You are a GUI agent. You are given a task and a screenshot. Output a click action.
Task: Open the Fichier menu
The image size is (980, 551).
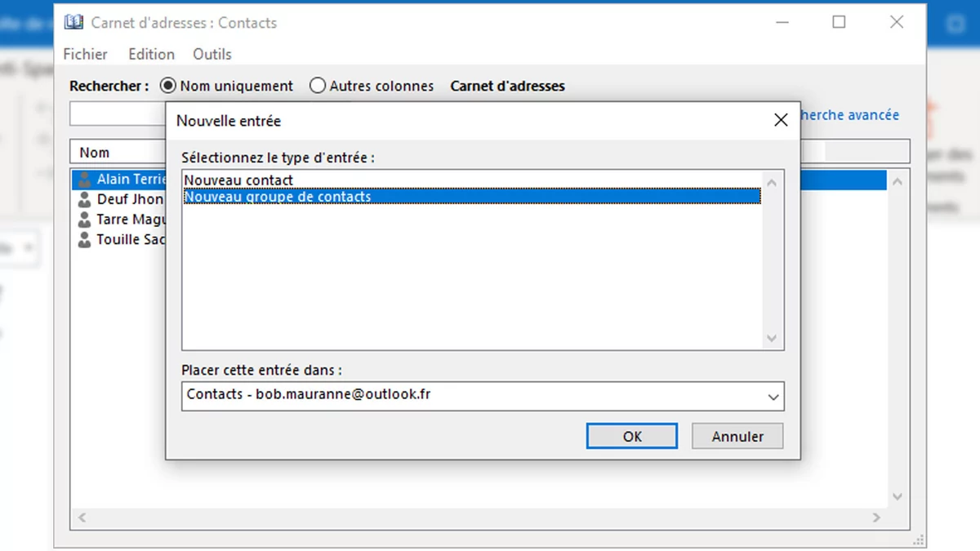pos(85,55)
